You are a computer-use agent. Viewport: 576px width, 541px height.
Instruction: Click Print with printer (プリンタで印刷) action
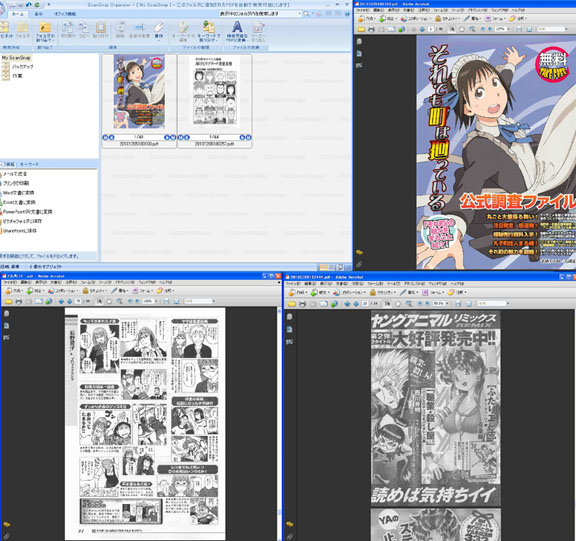[16, 183]
